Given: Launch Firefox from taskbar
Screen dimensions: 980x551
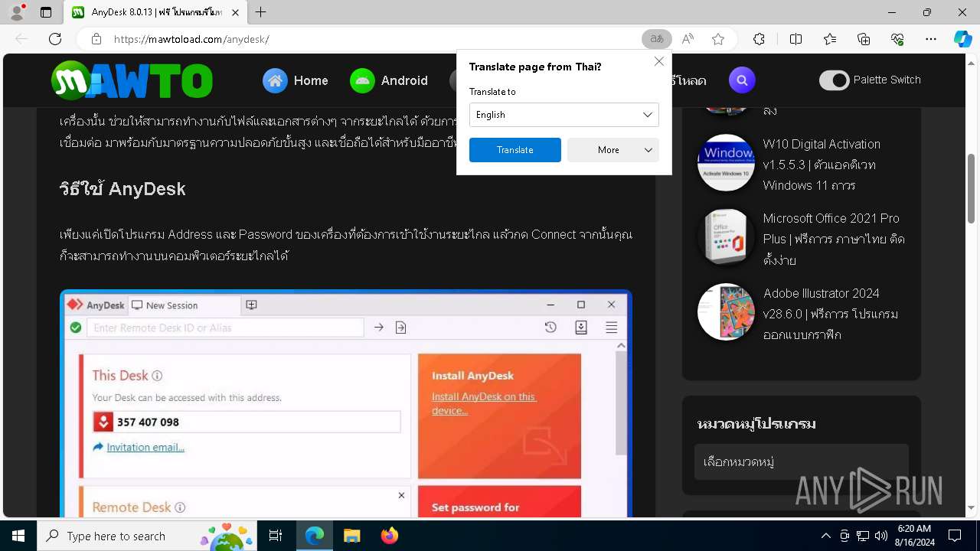Looking at the screenshot, I should (389, 536).
